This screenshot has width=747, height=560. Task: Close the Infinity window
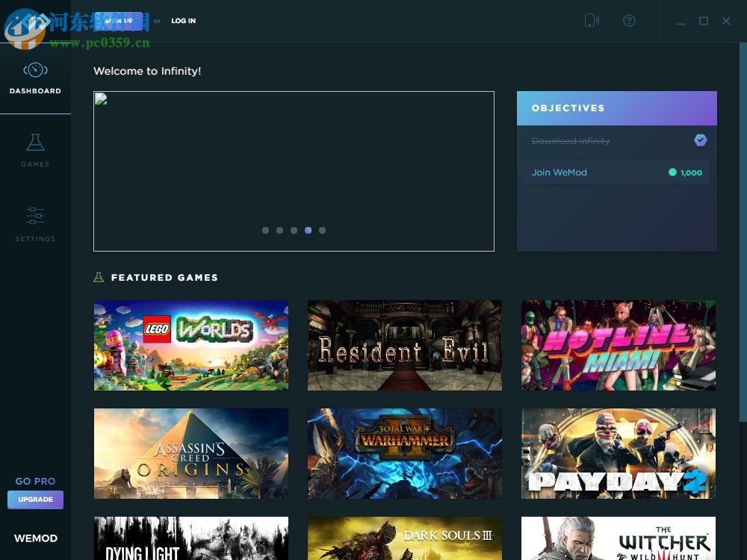click(x=726, y=21)
